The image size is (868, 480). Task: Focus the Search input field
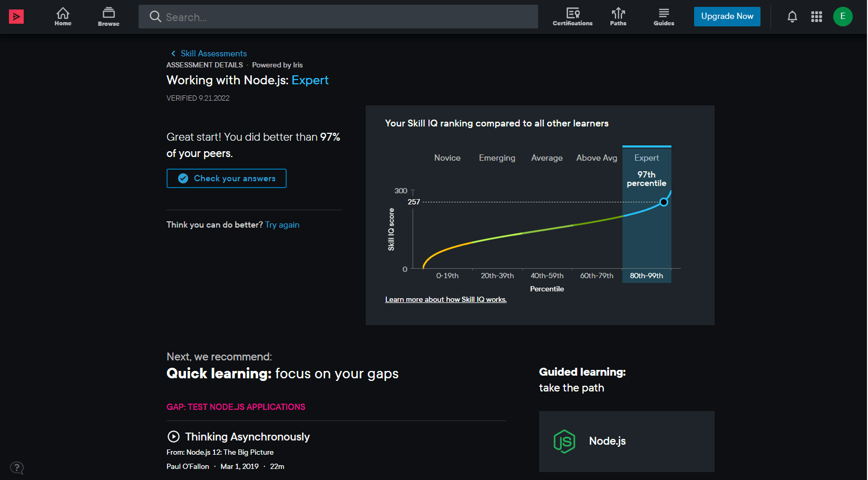pos(338,17)
